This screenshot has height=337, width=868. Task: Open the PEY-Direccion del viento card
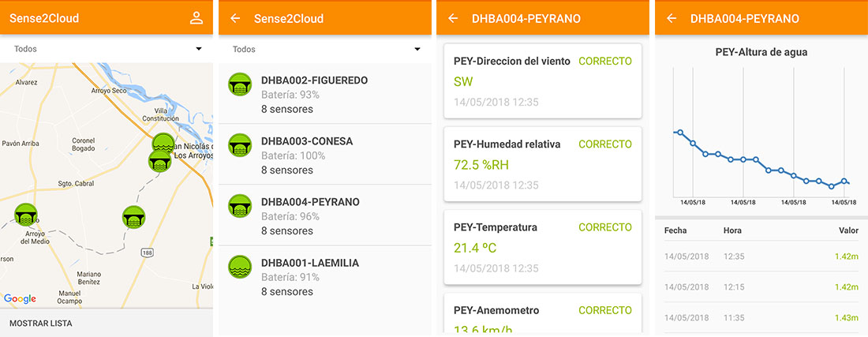[x=543, y=81]
